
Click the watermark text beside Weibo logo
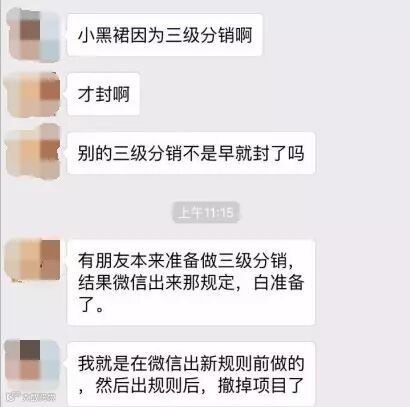(x=38, y=397)
